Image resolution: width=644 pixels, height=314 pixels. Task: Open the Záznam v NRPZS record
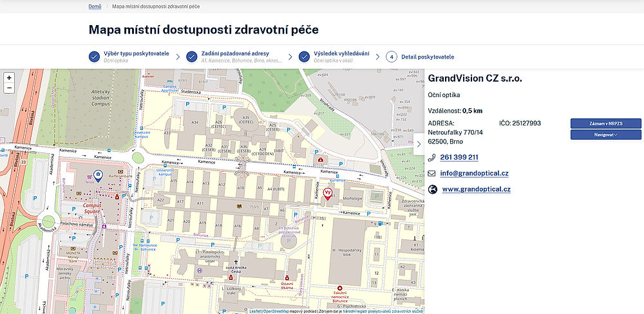[x=605, y=123]
